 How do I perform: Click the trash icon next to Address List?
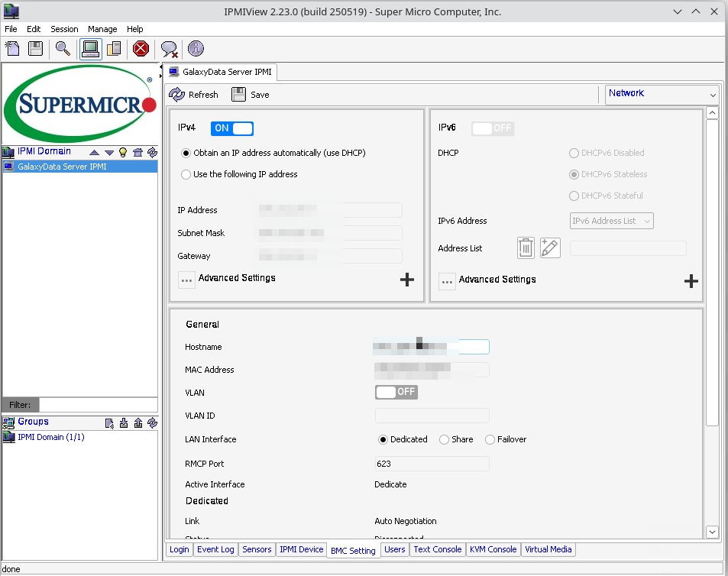pos(526,248)
